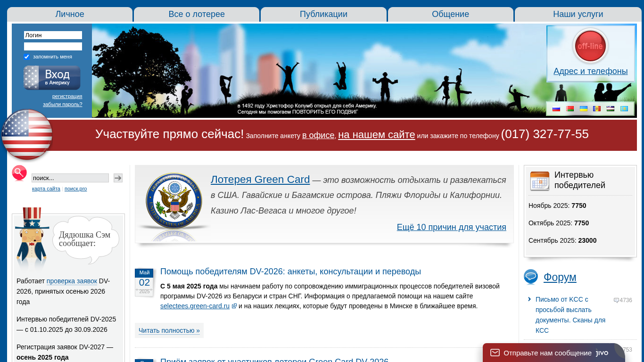Image resolution: width=644 pixels, height=362 pixels.
Task: Select the Belarus flag icon
Action: coord(570,109)
